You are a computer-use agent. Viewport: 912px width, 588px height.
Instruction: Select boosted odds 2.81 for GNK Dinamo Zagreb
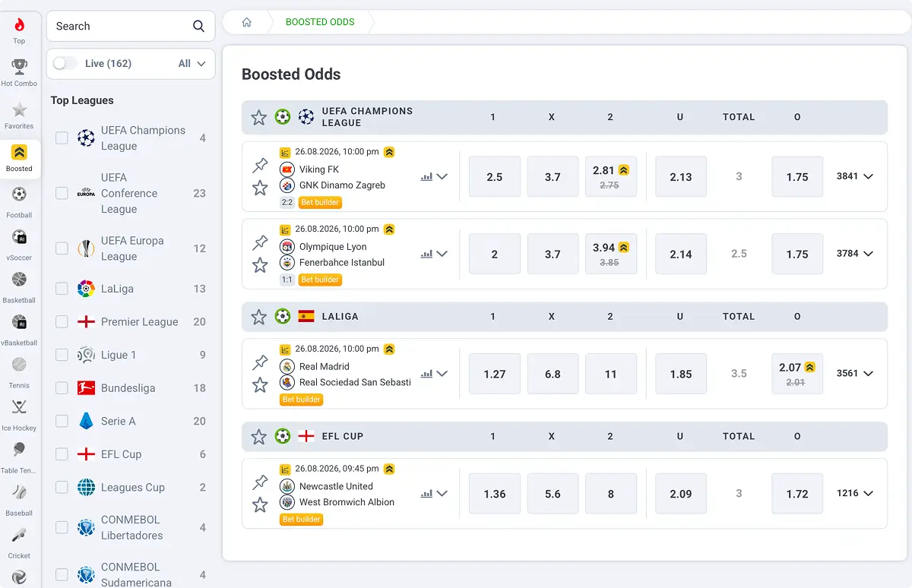(x=610, y=177)
